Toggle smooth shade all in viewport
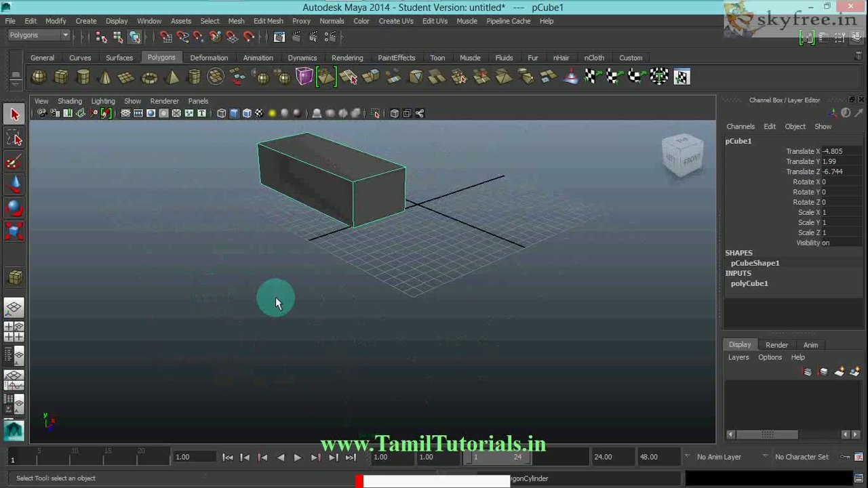This screenshot has height=488, width=868. pyautogui.click(x=234, y=113)
